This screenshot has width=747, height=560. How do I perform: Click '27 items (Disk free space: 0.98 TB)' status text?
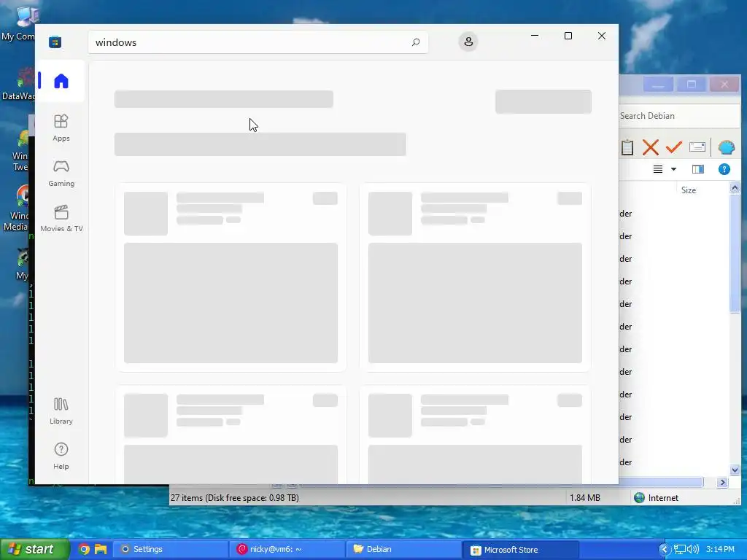click(235, 497)
